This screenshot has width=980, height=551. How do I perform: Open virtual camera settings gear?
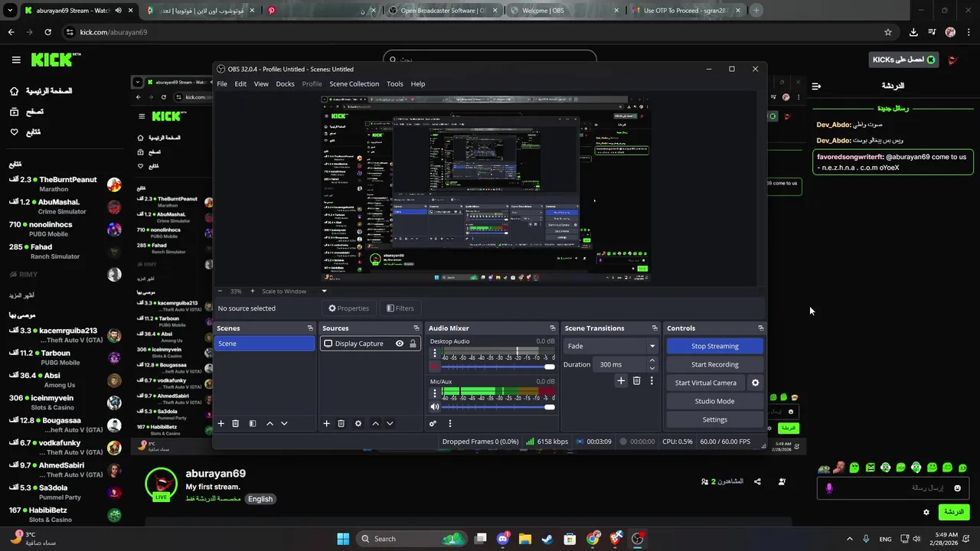coord(755,383)
